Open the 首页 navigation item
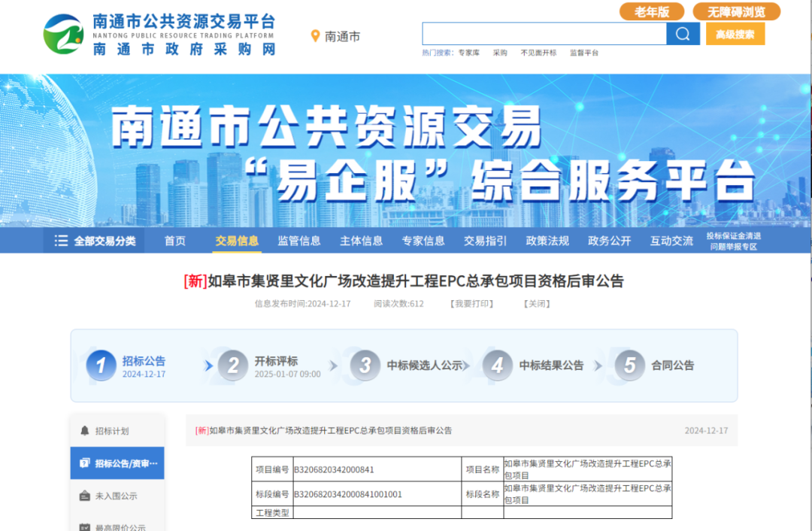Image resolution: width=812 pixels, height=531 pixels. pyautogui.click(x=174, y=240)
